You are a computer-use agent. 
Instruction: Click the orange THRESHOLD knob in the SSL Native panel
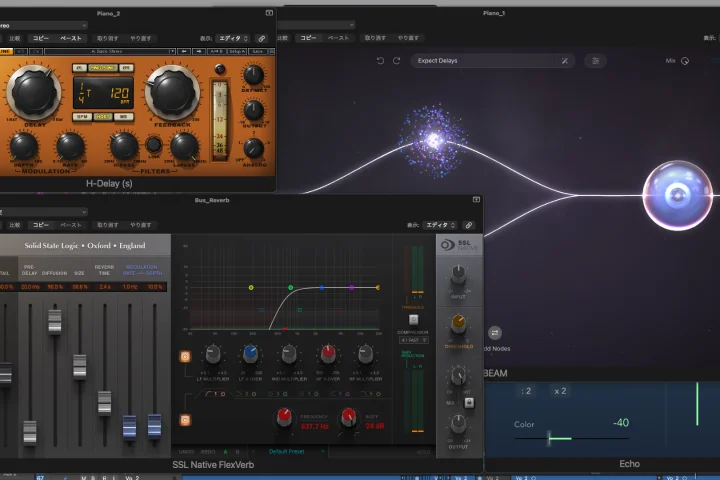(x=458, y=324)
